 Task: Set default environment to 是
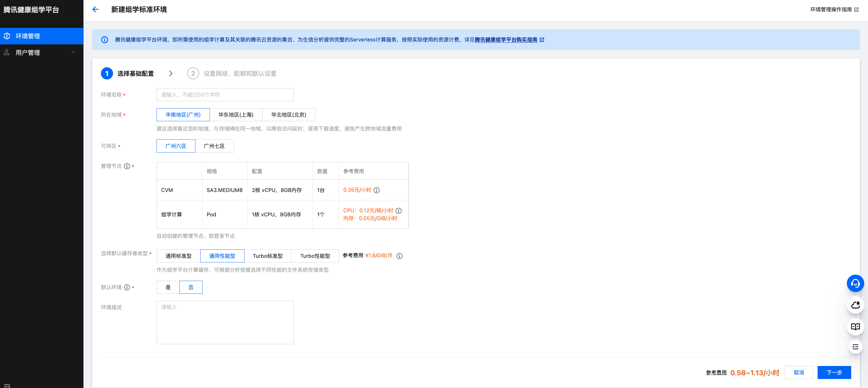pos(168,287)
